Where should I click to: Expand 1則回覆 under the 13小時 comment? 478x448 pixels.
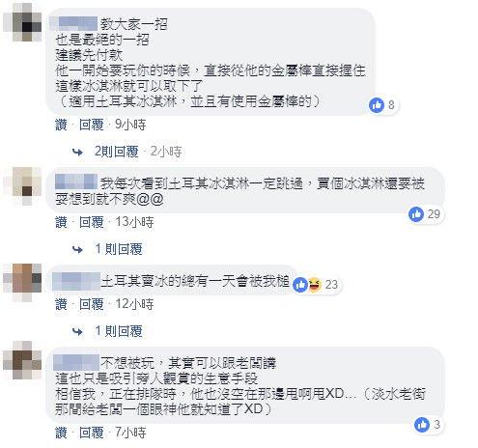[119, 249]
